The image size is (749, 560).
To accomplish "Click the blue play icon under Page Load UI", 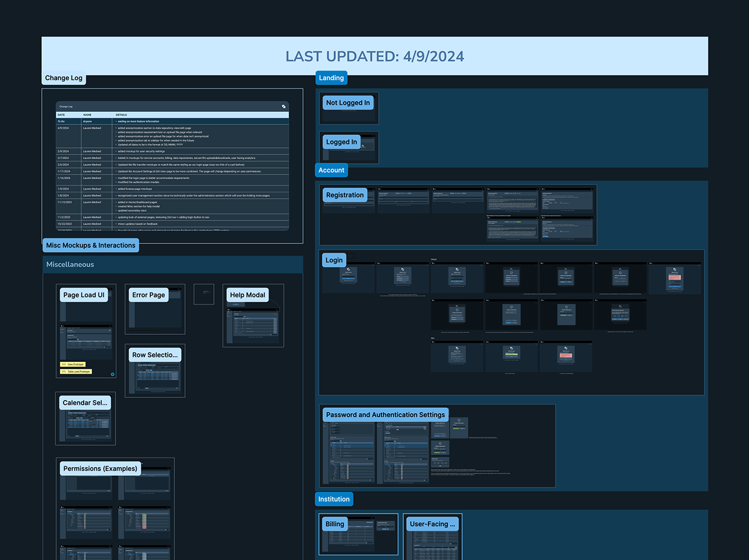I will click(113, 374).
